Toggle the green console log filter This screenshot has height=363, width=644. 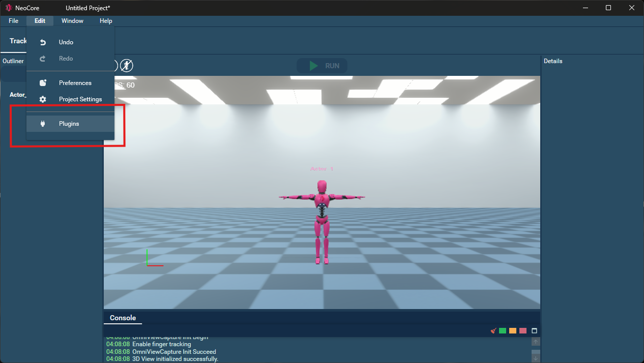(503, 331)
